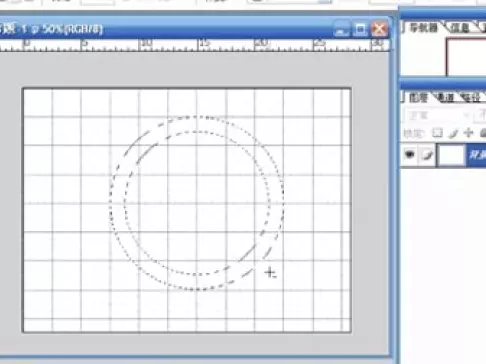Select the background layer thumbnail
The width and height of the screenshot is (486, 364).
451,155
